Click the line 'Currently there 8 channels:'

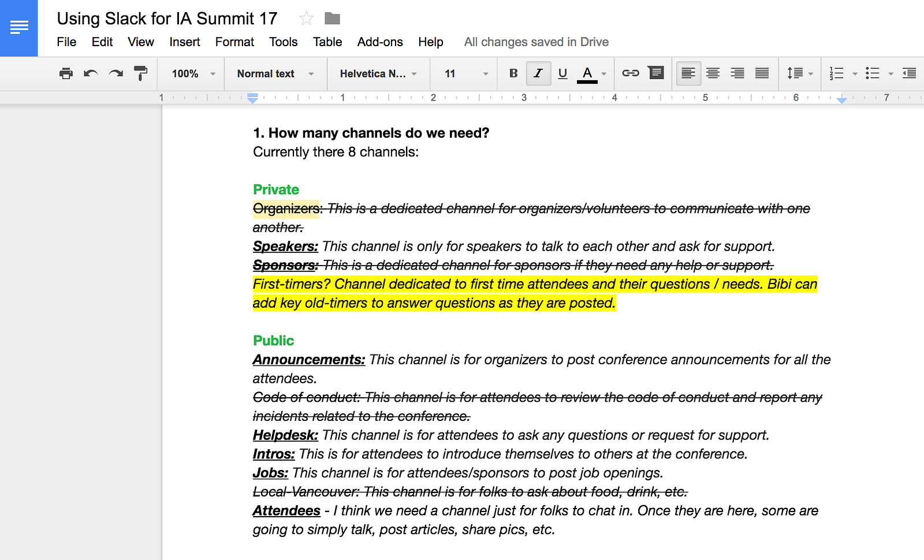(336, 152)
